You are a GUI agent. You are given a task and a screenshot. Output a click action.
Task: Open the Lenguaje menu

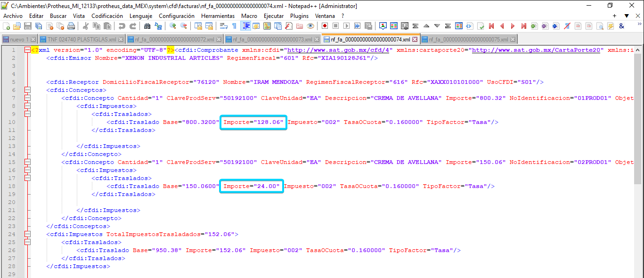(x=141, y=16)
